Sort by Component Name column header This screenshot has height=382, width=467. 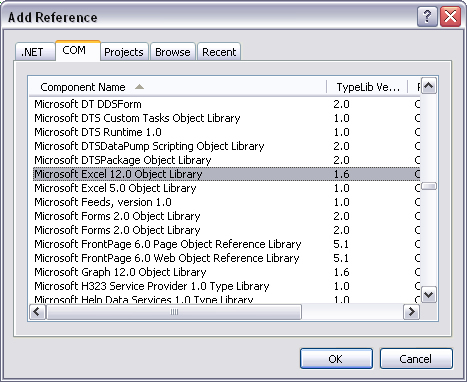point(177,87)
